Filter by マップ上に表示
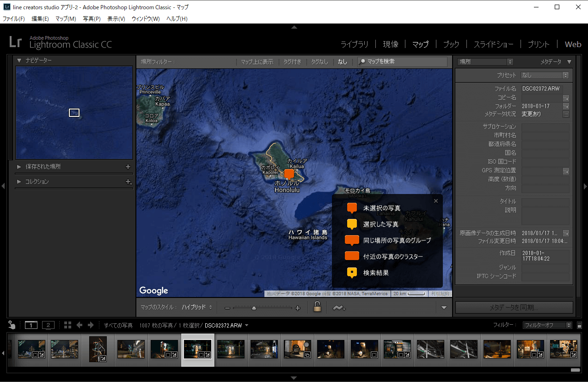Viewport: 588px width, 382px height. pyautogui.click(x=257, y=61)
